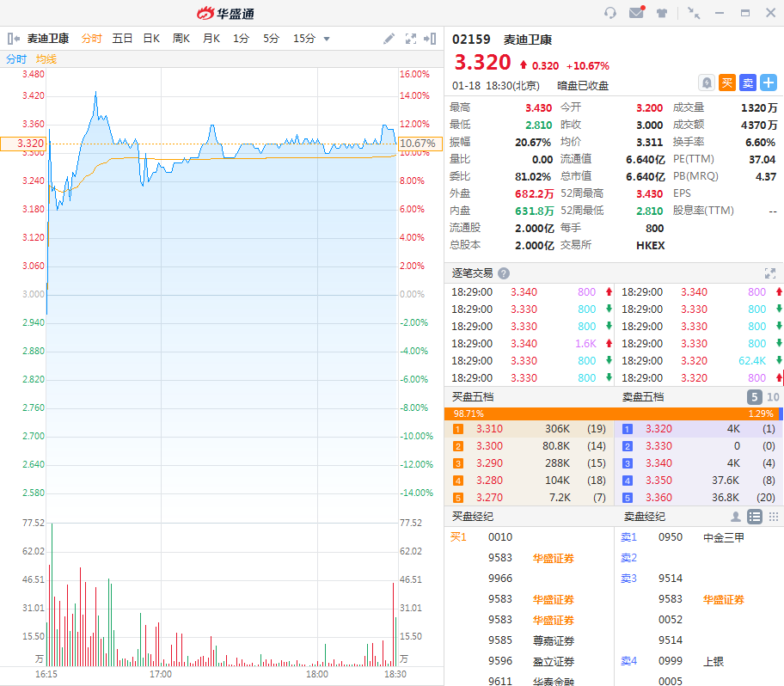The height and width of the screenshot is (686, 784).
Task: Click bid level 2 price 3.300
Action: pos(489,446)
